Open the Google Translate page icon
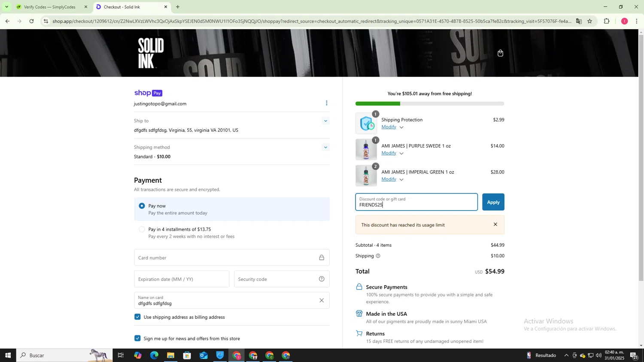Image resolution: width=644 pixels, height=362 pixels. click(x=579, y=21)
